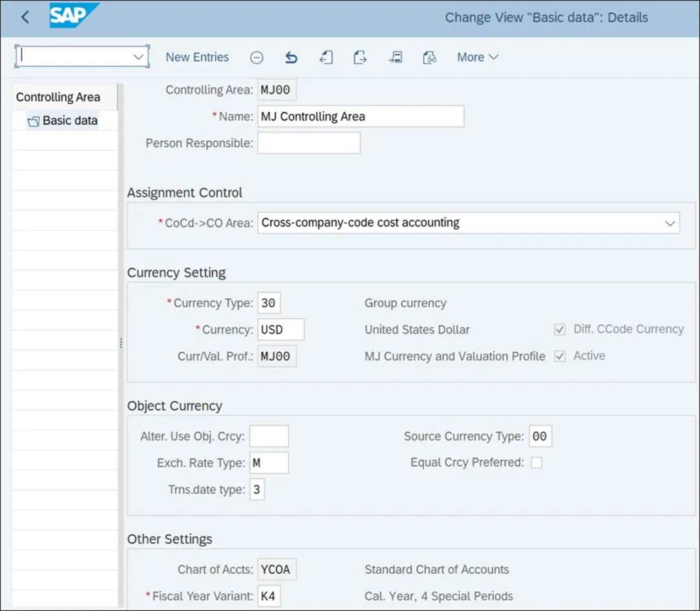Click the Name input field
This screenshot has height=611, width=700.
tap(361, 117)
